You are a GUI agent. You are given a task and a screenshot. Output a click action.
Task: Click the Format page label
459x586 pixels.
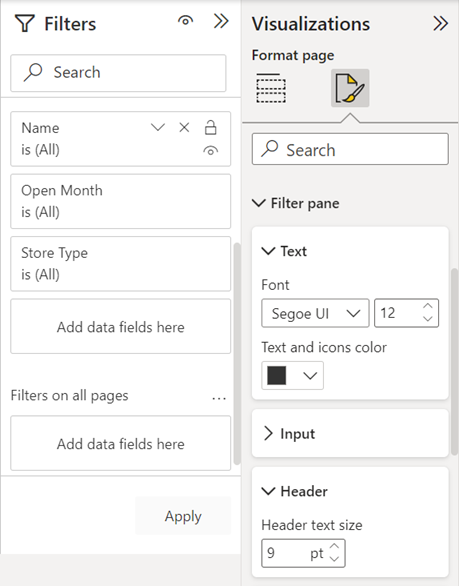[293, 55]
